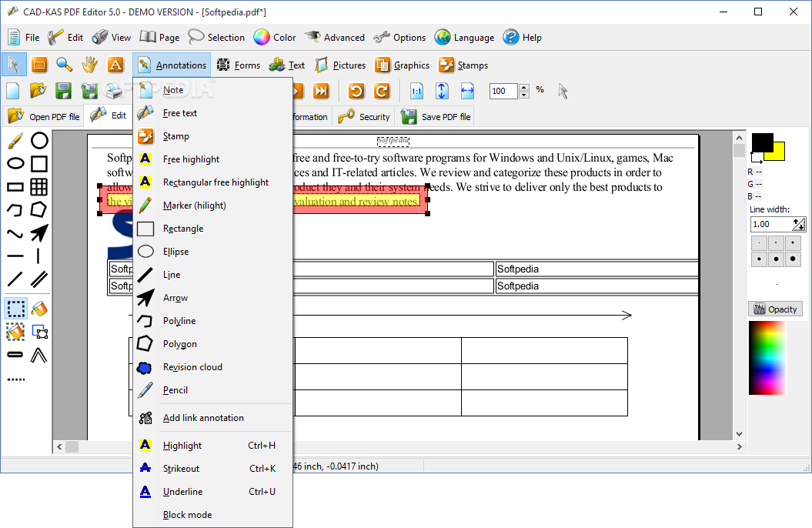Viewport: 812px width, 528px height.
Task: Click the new blank document icon
Action: [x=13, y=91]
